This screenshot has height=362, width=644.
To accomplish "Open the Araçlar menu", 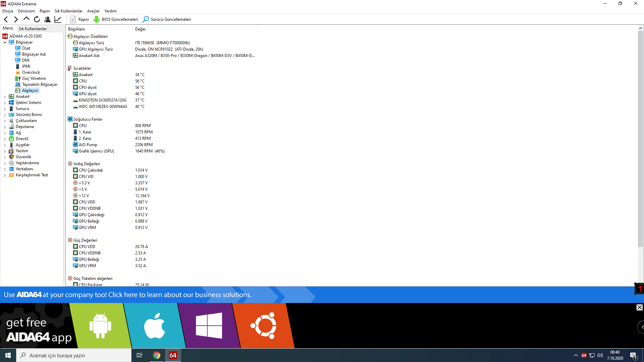I will tap(93, 11).
